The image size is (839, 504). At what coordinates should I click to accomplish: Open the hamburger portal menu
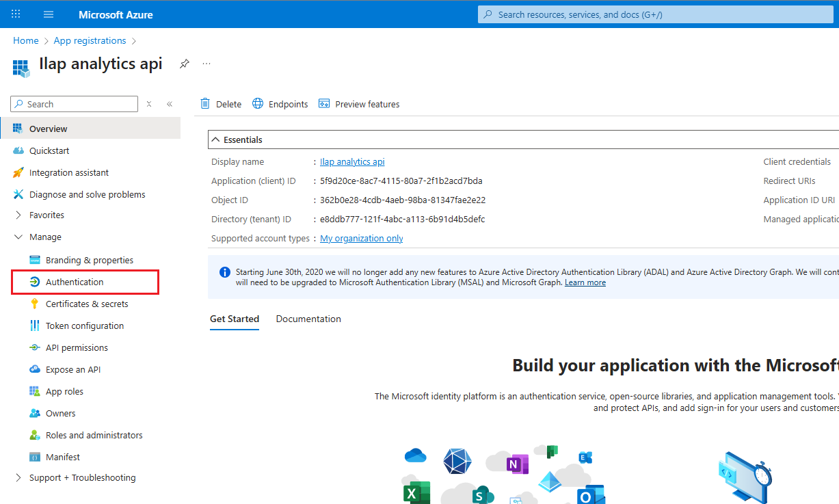(x=48, y=14)
